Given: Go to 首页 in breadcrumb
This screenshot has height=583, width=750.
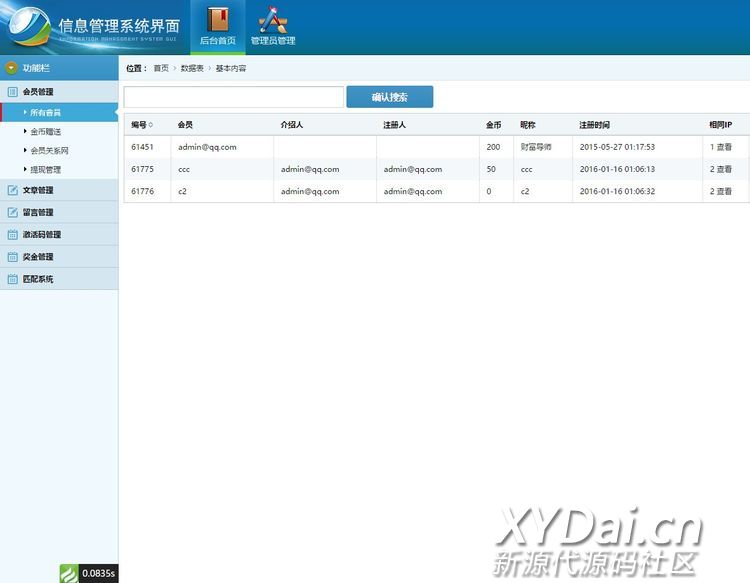Looking at the screenshot, I should coord(161,68).
